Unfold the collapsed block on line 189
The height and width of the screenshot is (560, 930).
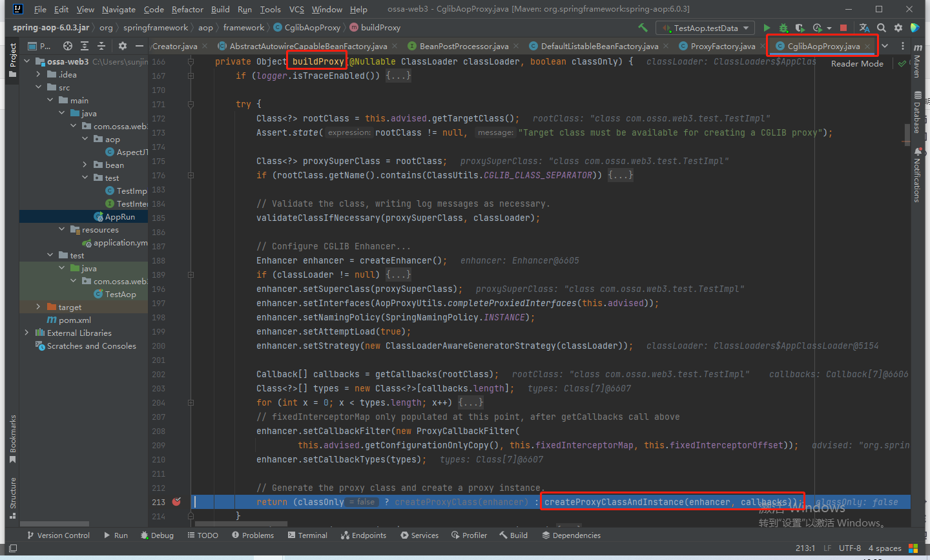coord(398,275)
